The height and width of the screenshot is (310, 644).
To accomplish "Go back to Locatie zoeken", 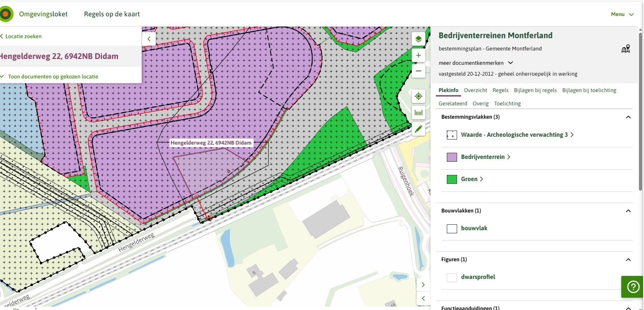I will pyautogui.click(x=23, y=36).
